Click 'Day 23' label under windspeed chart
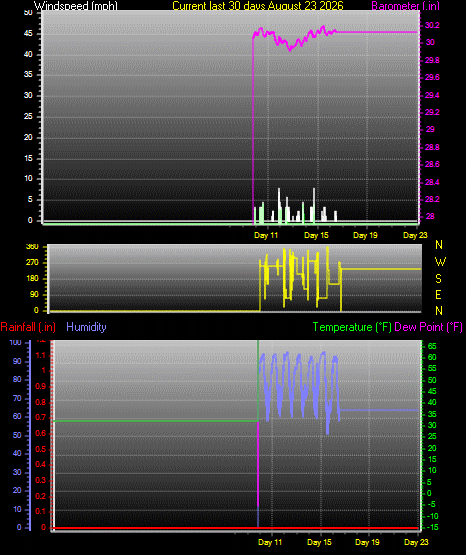 click(415, 235)
